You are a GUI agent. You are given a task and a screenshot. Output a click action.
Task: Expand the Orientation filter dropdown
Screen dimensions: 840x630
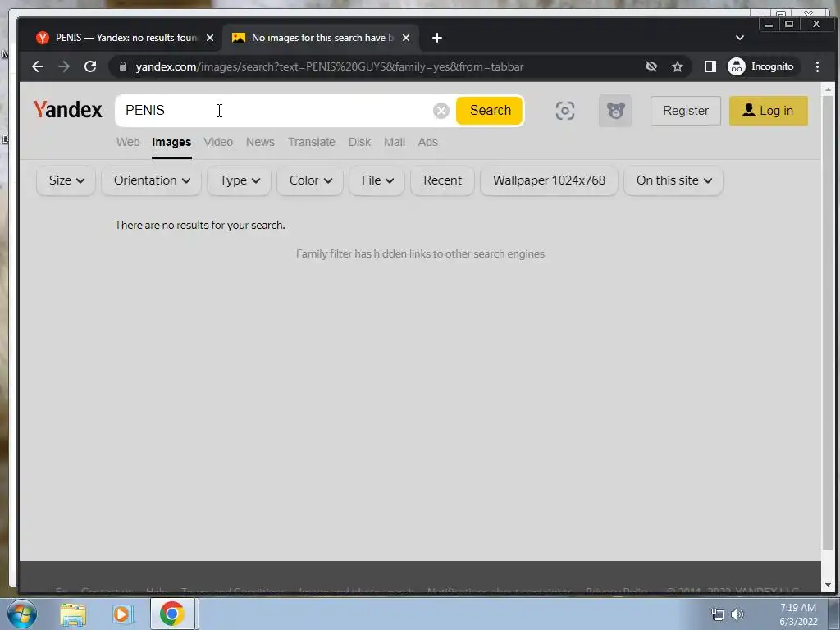pyautogui.click(x=151, y=180)
